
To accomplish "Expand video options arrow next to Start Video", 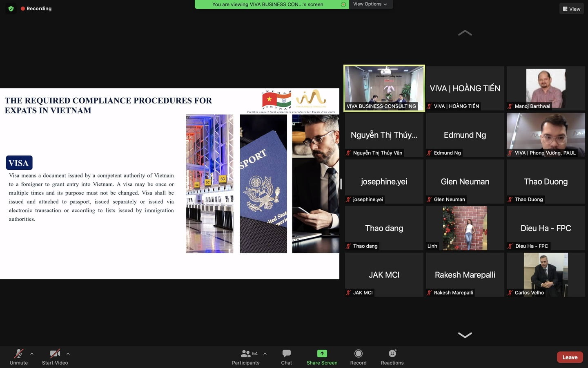I will (68, 354).
